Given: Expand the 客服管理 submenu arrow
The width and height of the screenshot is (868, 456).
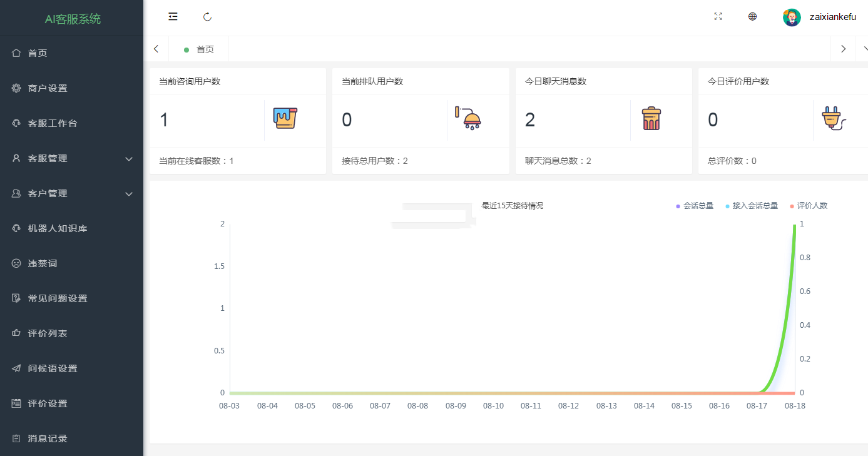Looking at the screenshot, I should pos(129,159).
